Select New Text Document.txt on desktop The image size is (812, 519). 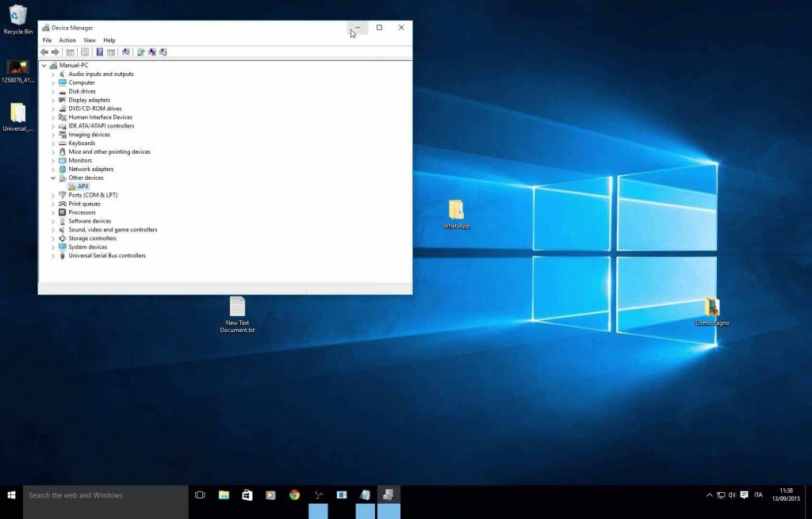click(x=237, y=315)
